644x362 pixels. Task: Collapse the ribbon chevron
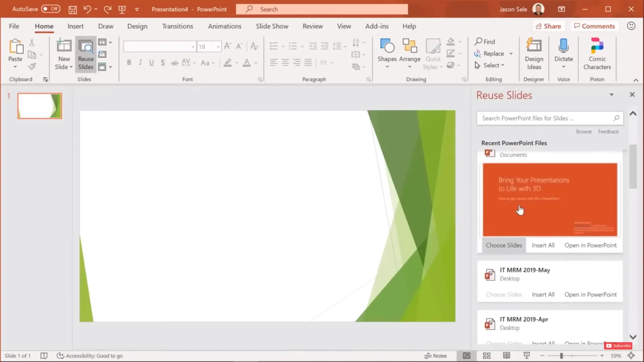pyautogui.click(x=636, y=80)
